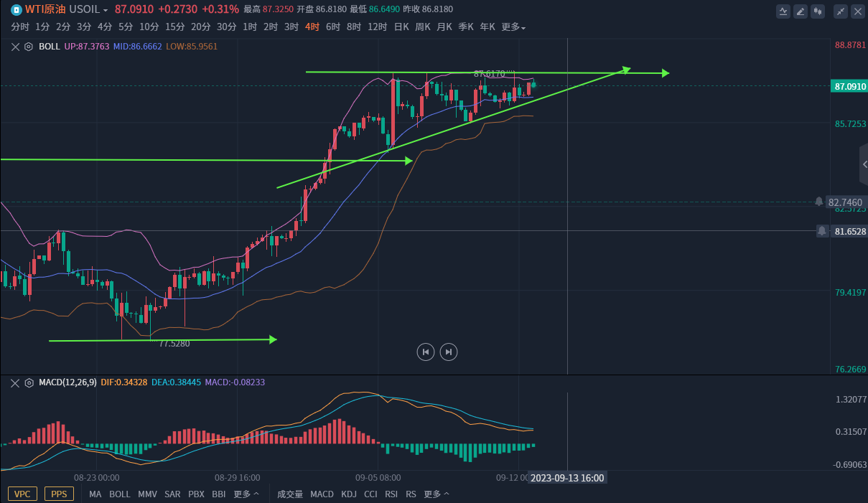Switch to 15分 timeframe
Image resolution: width=868 pixels, height=503 pixels.
174,27
